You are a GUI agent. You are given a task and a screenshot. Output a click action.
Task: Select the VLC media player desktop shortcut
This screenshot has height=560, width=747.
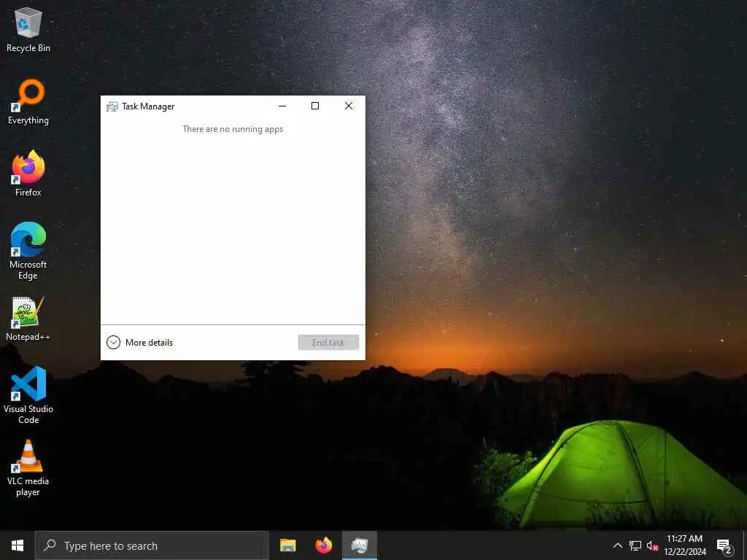[28, 467]
